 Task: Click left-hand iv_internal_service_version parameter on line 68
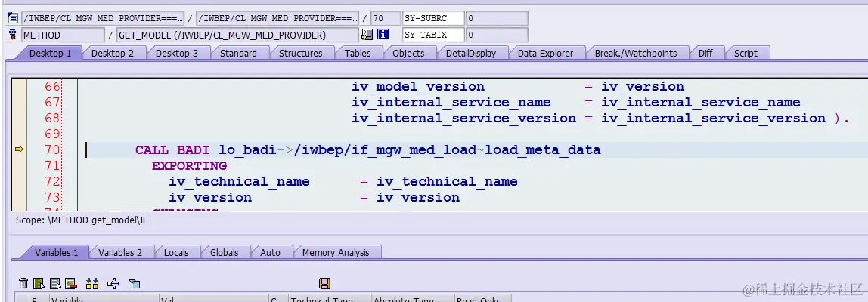(x=464, y=119)
